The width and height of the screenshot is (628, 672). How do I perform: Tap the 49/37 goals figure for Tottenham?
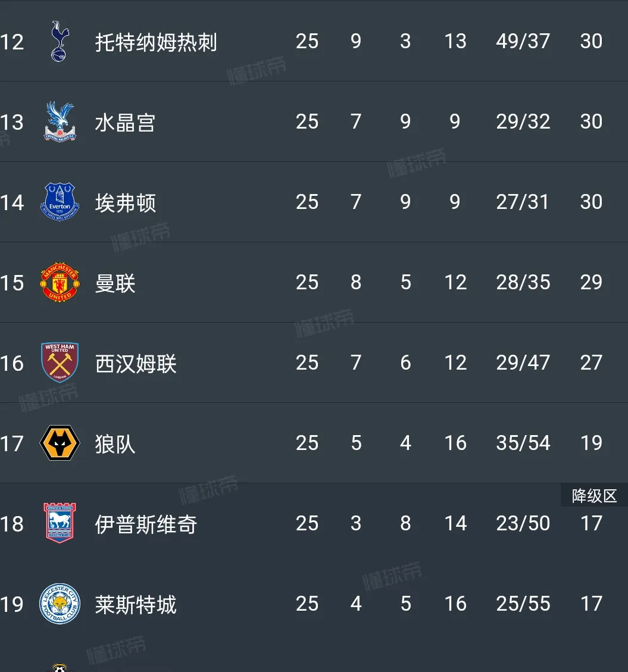pyautogui.click(x=523, y=42)
